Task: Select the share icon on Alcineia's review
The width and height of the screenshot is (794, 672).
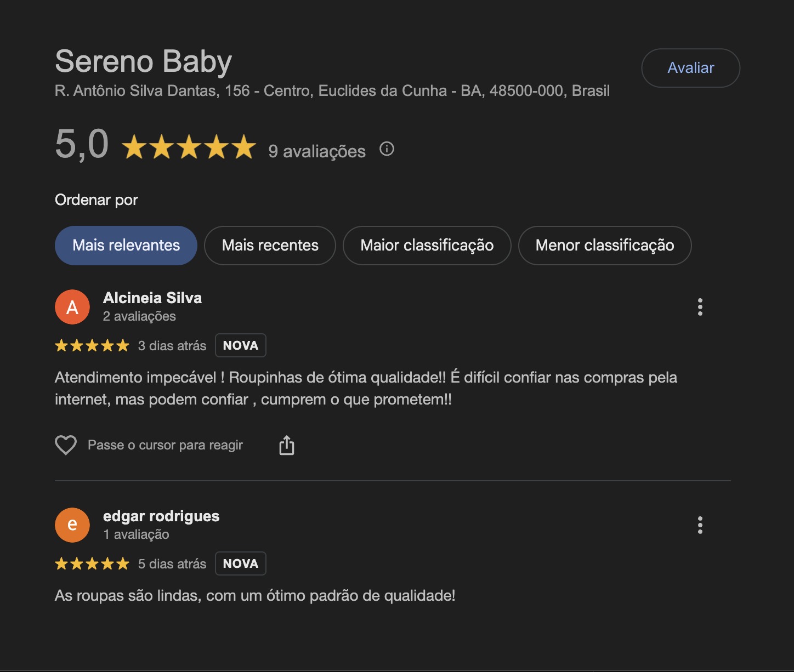Action: coord(287,445)
